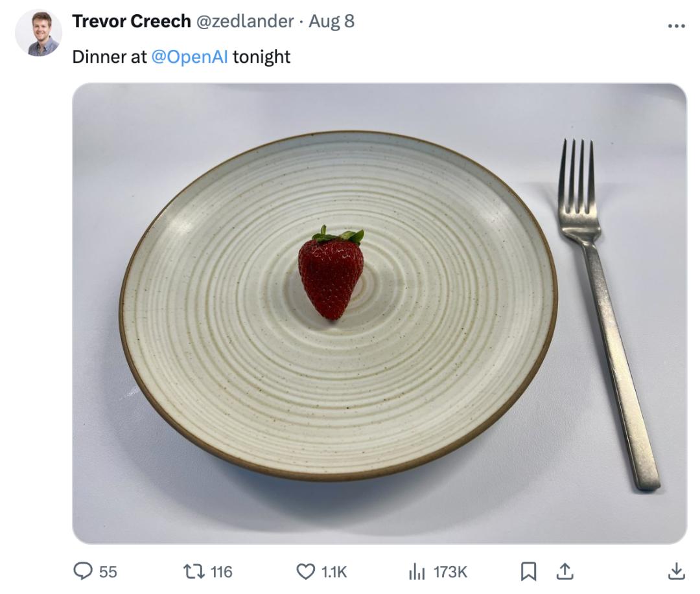Image resolution: width=700 pixels, height=594 pixels.
Task: Click the word "tonight" in the tweet text
Action: pyautogui.click(x=261, y=57)
